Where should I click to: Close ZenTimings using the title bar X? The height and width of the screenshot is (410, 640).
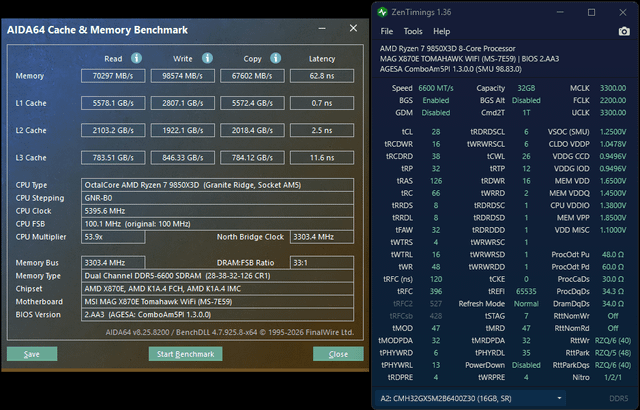point(623,12)
